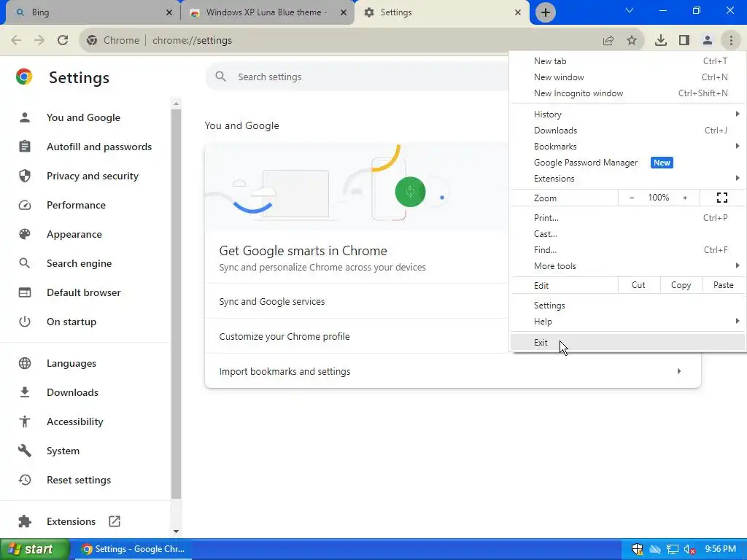Expand the History submenu
This screenshot has height=560, width=747.
pos(628,114)
